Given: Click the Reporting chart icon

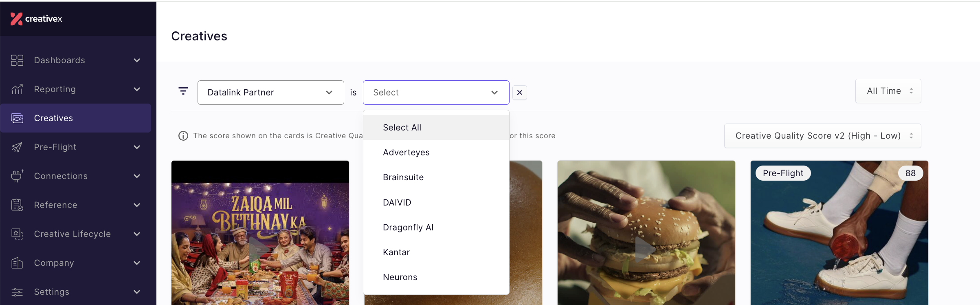Looking at the screenshot, I should [17, 89].
